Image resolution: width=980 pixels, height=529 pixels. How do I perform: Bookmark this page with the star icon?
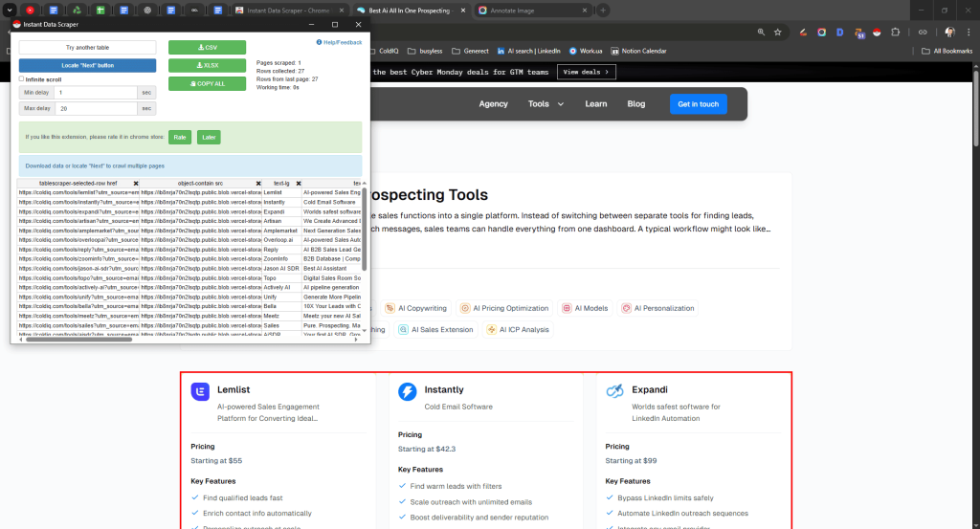pyautogui.click(x=777, y=32)
